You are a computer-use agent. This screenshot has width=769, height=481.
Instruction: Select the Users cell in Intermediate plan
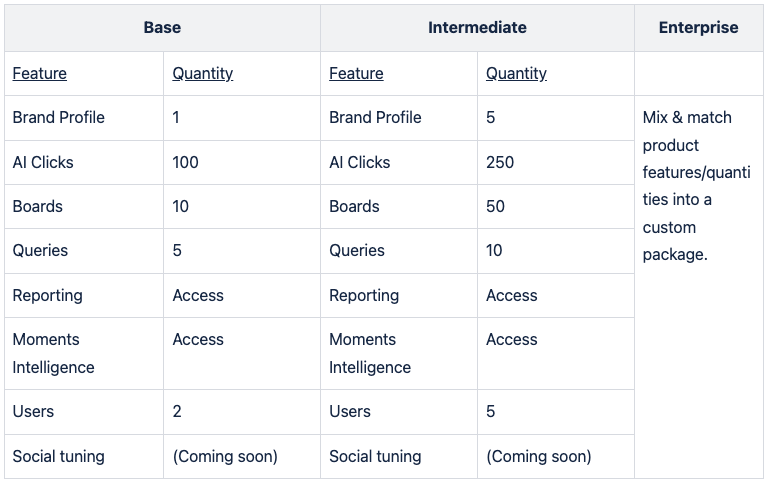[350, 411]
